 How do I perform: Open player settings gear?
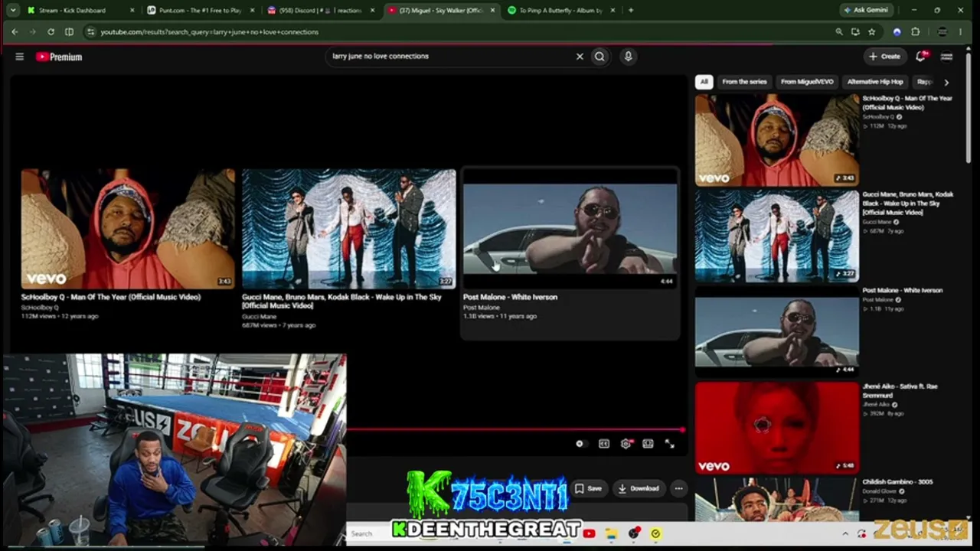(x=626, y=444)
